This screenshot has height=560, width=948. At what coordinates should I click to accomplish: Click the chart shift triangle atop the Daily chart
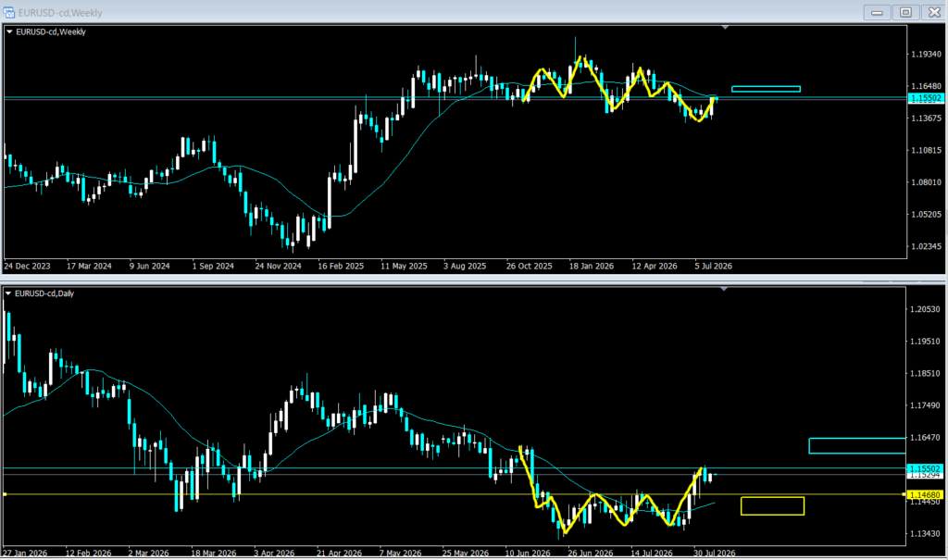tap(724, 289)
